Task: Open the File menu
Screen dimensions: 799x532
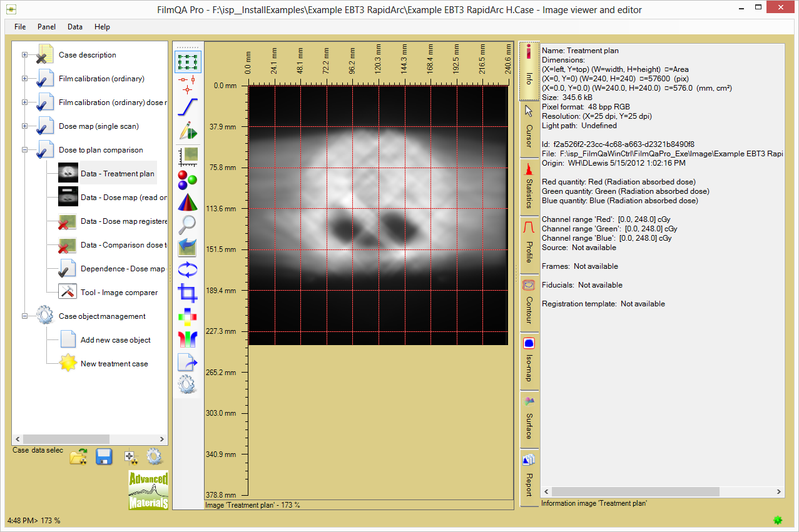Action: pyautogui.click(x=20, y=27)
